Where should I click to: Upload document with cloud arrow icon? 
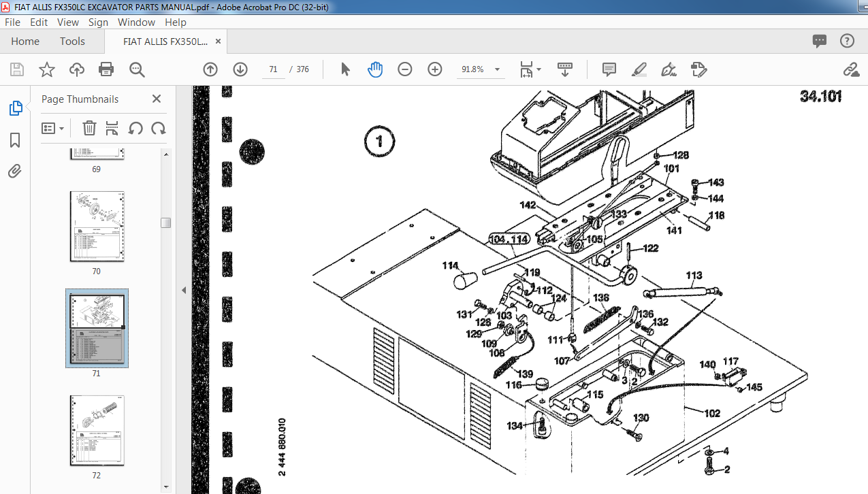tap(77, 69)
